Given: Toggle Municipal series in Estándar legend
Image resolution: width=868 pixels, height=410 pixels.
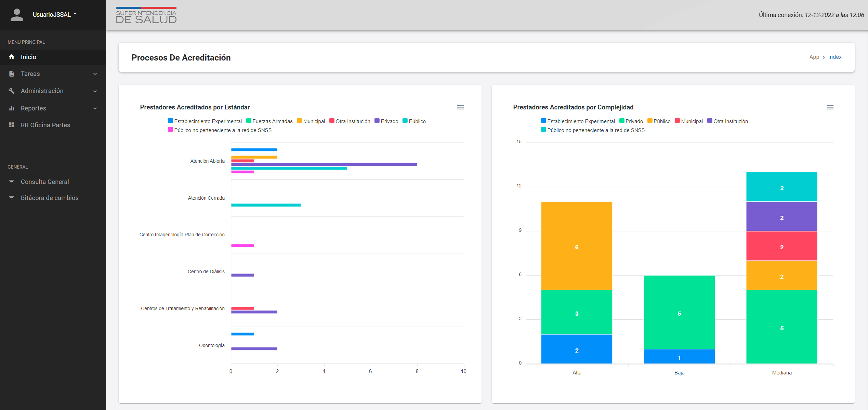Looking at the screenshot, I should click(x=311, y=121).
